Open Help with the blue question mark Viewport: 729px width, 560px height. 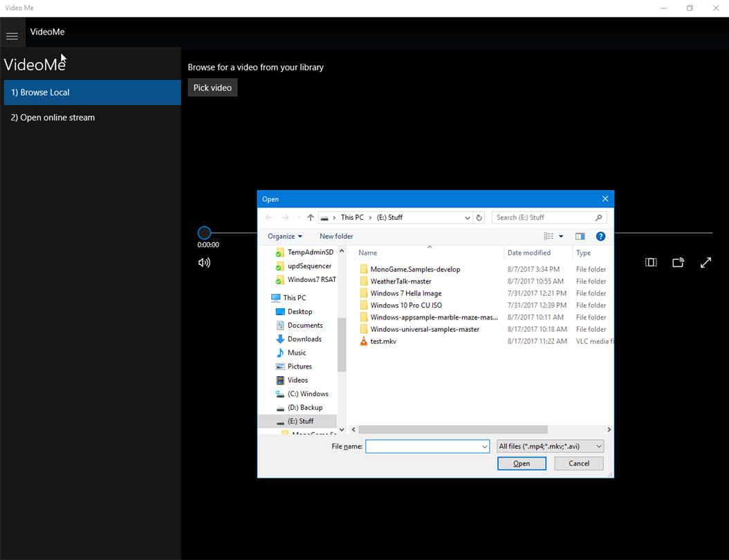click(600, 236)
